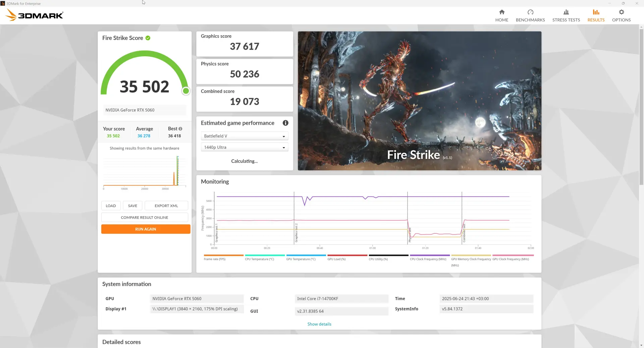
Task: Click the info icon beside Estimated game performance
Action: click(285, 123)
